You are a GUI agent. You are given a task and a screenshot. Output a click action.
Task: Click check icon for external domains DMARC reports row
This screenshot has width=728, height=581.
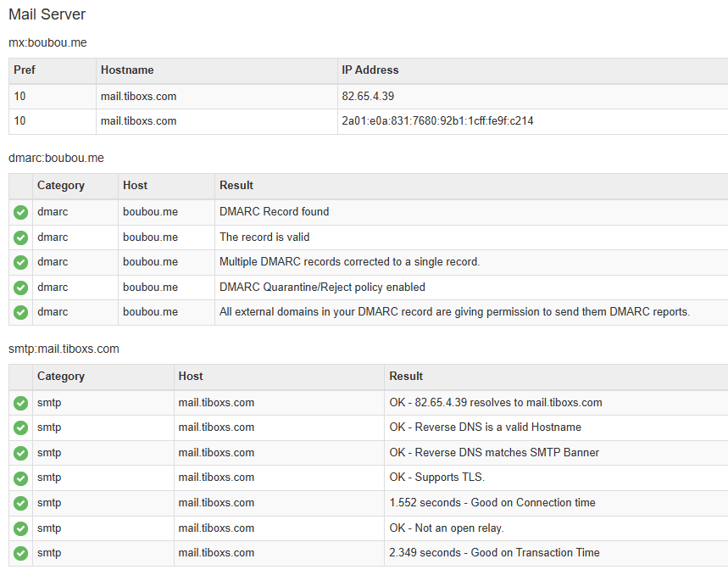pos(21,312)
